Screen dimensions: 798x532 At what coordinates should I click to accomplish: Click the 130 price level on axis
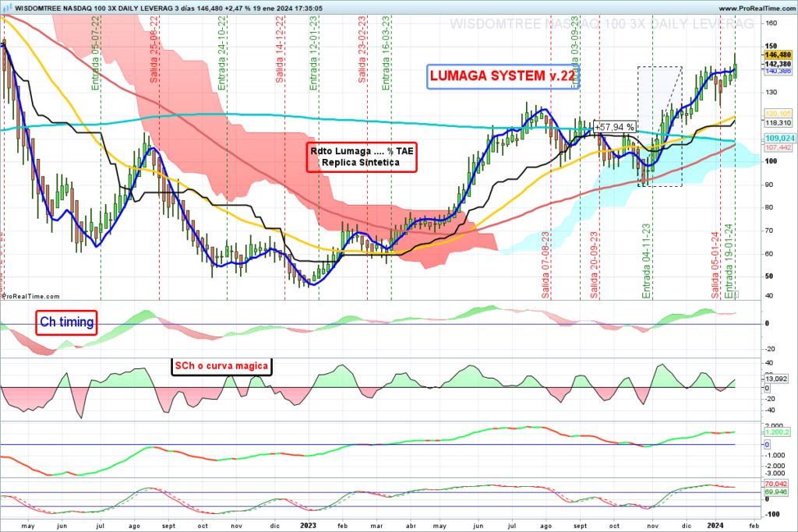771,92
